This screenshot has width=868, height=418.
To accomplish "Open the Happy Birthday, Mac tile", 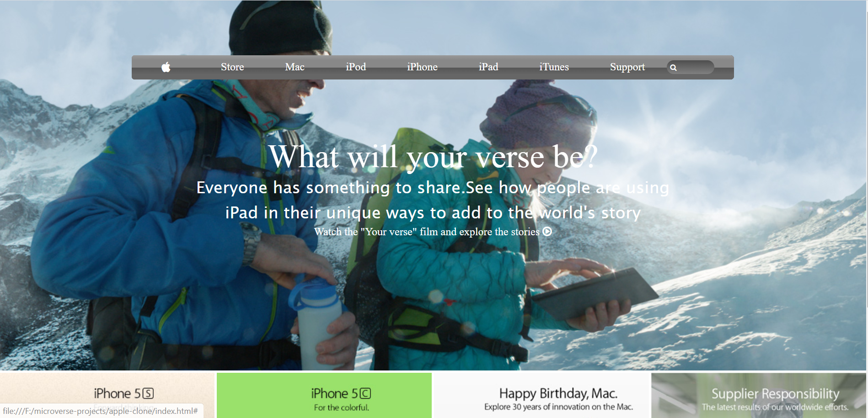I will 541,395.
